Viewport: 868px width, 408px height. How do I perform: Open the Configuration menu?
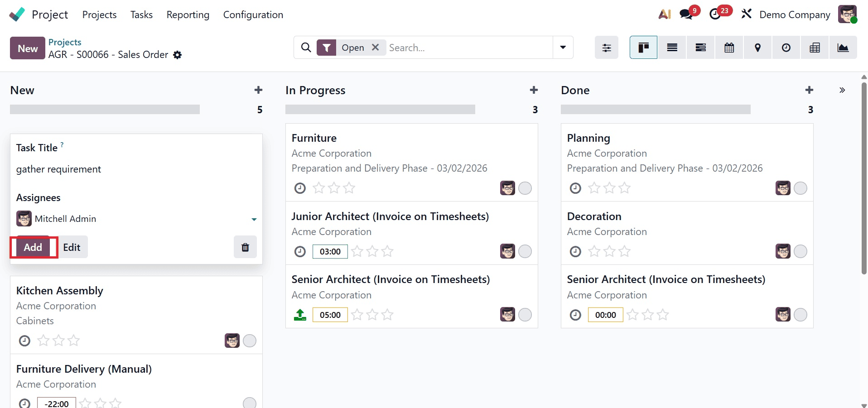click(253, 14)
